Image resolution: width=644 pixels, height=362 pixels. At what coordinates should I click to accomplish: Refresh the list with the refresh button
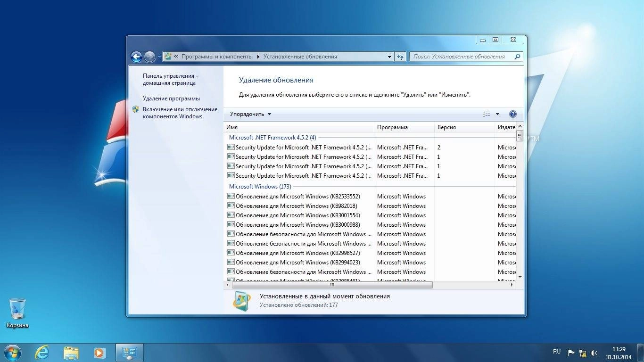click(x=400, y=57)
